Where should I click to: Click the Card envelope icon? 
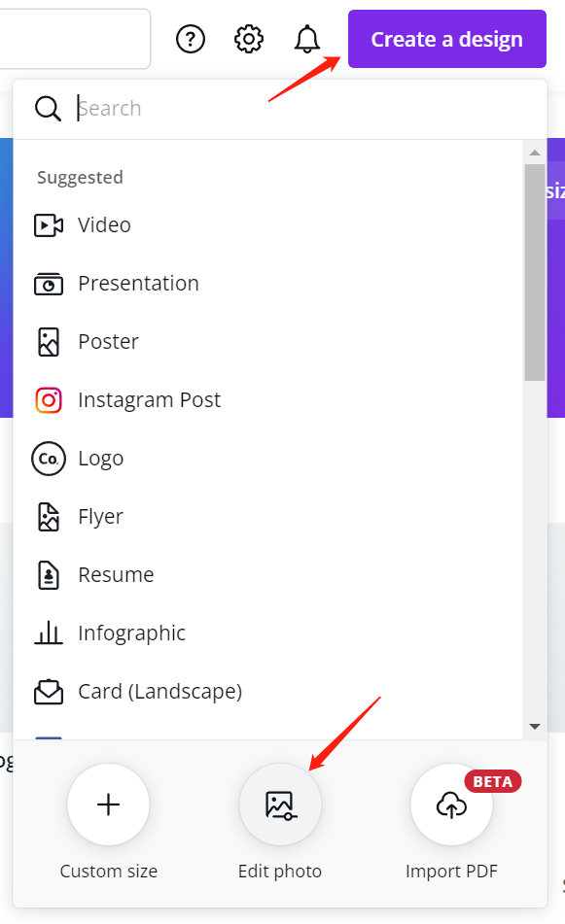point(49,691)
